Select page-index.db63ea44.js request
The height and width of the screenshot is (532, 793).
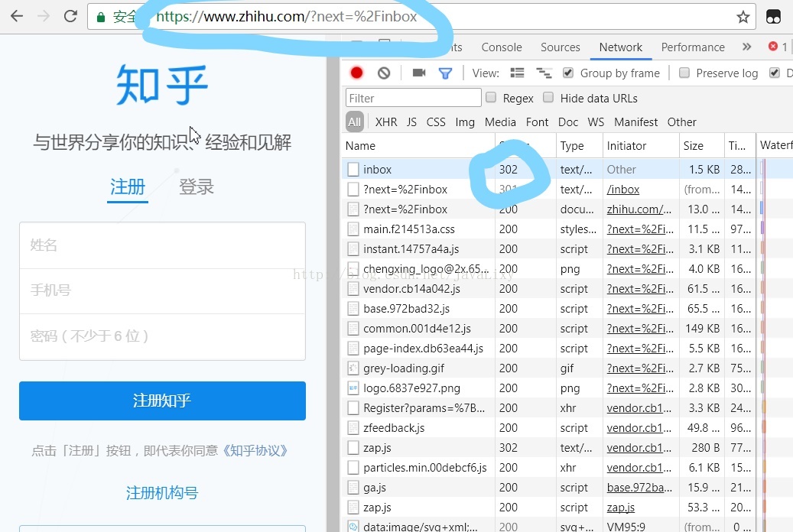pos(548,349)
